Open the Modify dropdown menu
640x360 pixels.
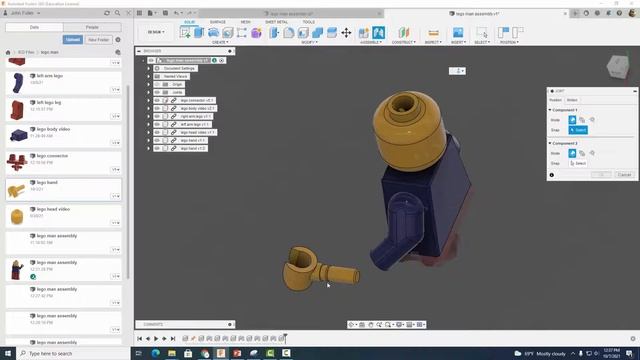point(310,42)
